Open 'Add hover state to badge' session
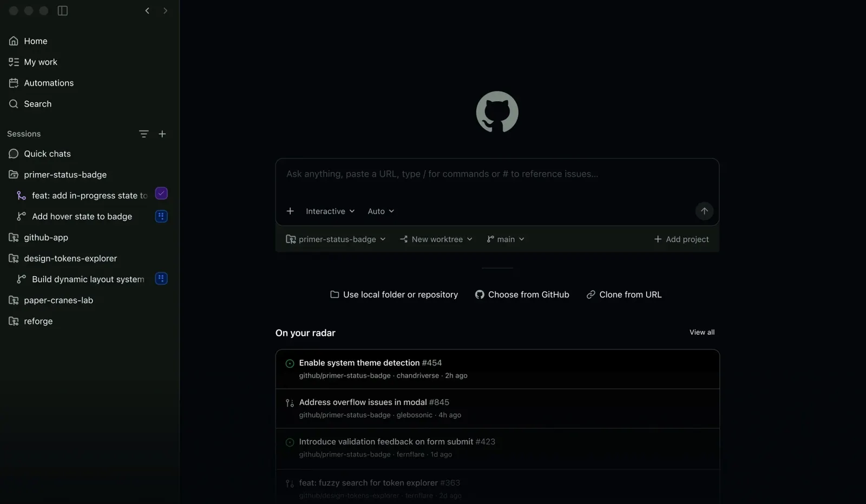This screenshot has height=504, width=866. coord(82,216)
